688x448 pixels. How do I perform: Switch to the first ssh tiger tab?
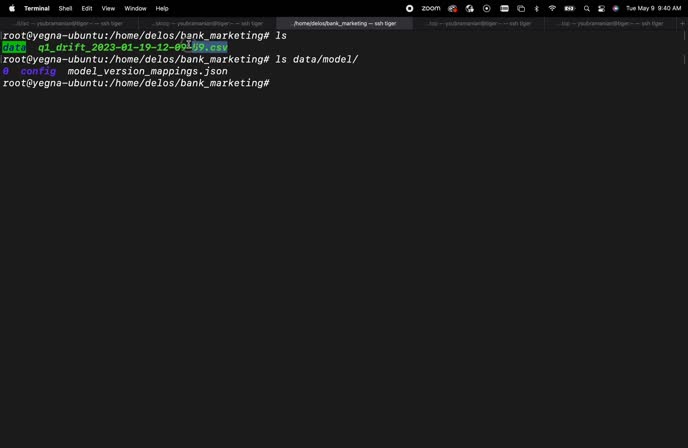pos(68,23)
